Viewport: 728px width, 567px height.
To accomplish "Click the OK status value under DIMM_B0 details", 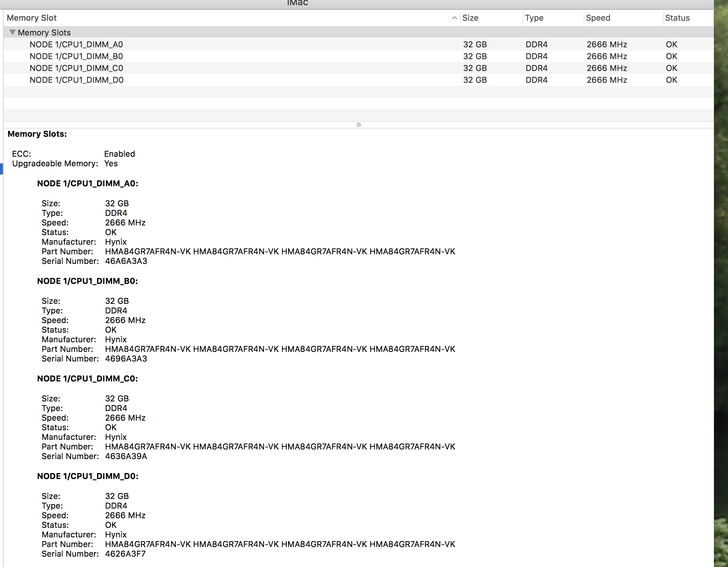I will click(111, 330).
